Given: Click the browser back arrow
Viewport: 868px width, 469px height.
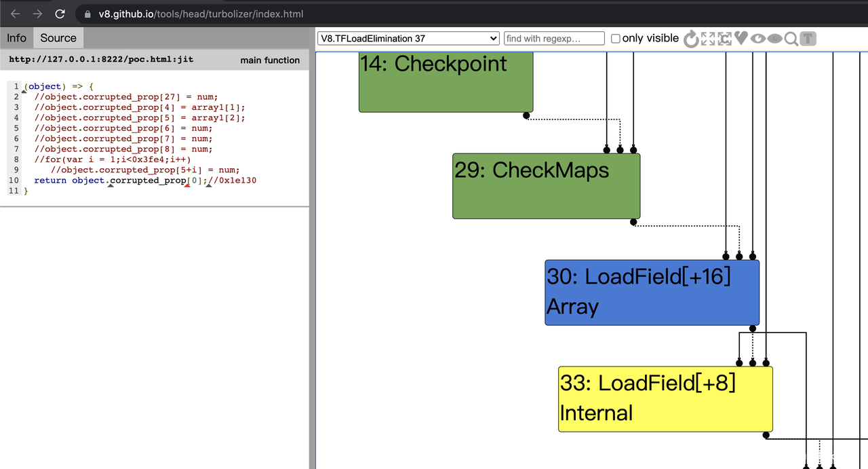Looking at the screenshot, I should pyautogui.click(x=16, y=14).
